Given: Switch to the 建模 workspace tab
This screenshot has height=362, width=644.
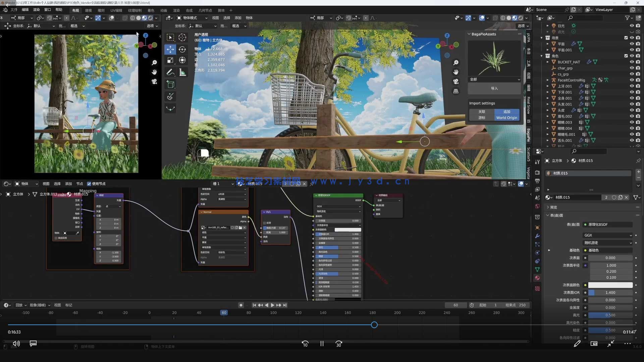Looking at the screenshot, I should pyautogui.click(x=88, y=10).
